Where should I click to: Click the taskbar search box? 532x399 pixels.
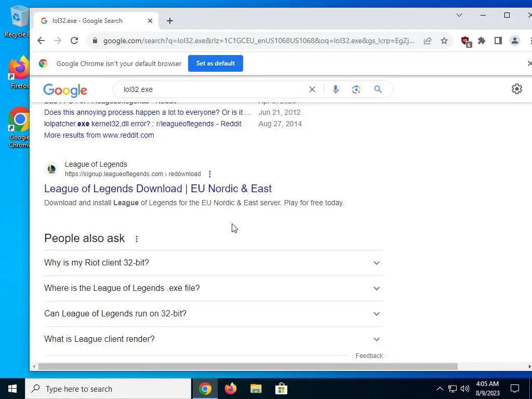click(x=108, y=389)
